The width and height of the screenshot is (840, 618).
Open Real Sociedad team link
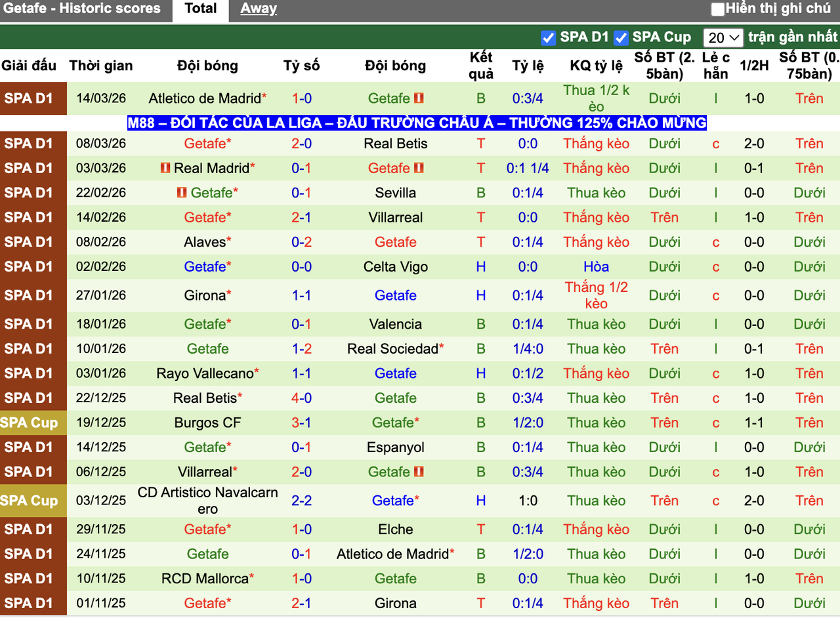tap(392, 349)
